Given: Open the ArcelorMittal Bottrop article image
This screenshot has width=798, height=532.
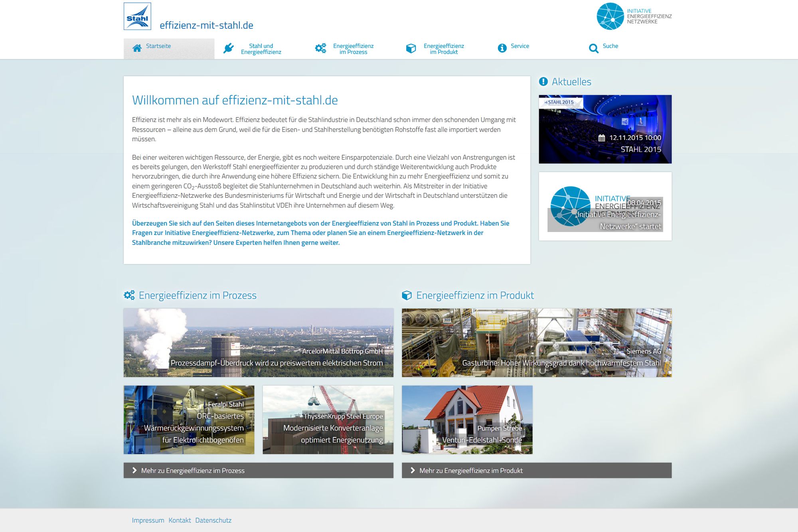Looking at the screenshot, I should (258, 342).
